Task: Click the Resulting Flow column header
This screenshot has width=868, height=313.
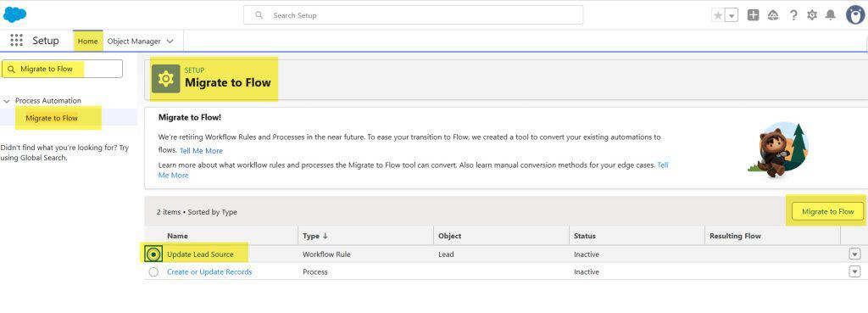Action: click(772, 236)
